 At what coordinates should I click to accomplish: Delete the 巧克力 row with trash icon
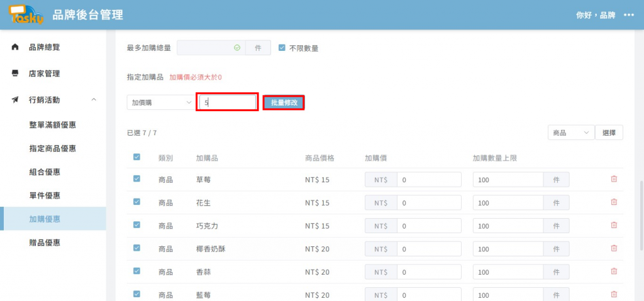click(614, 225)
